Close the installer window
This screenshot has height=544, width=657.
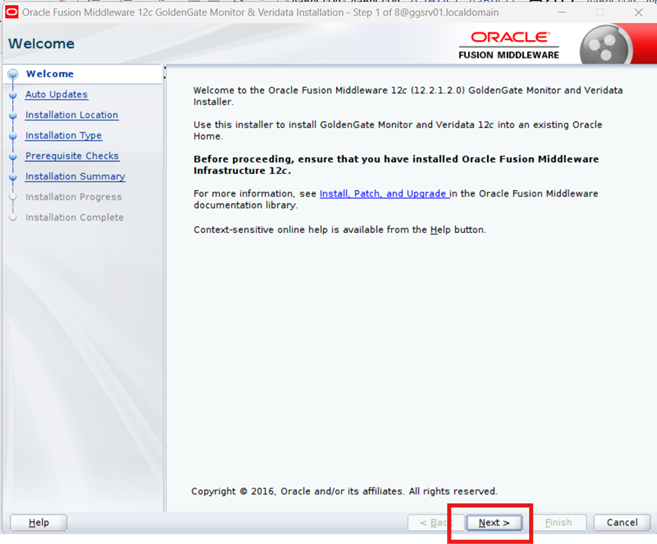tap(638, 13)
